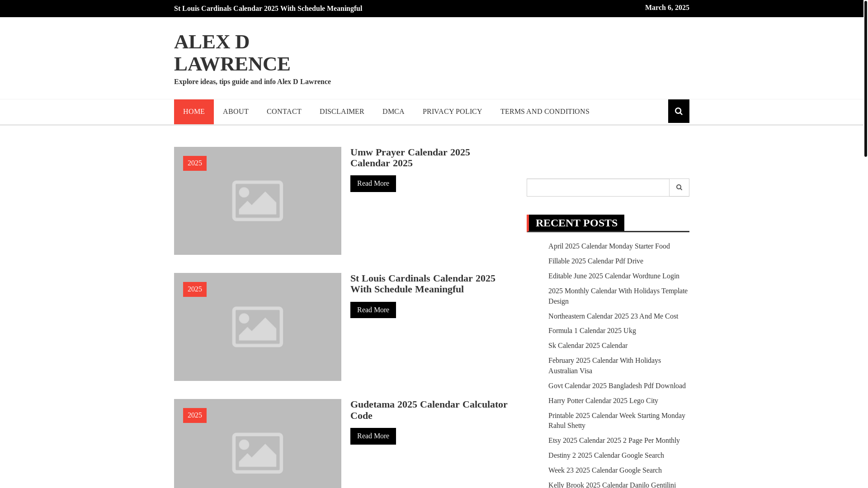The width and height of the screenshot is (868, 488).
Task: Open the DISCLAIMER page
Action: click(342, 112)
